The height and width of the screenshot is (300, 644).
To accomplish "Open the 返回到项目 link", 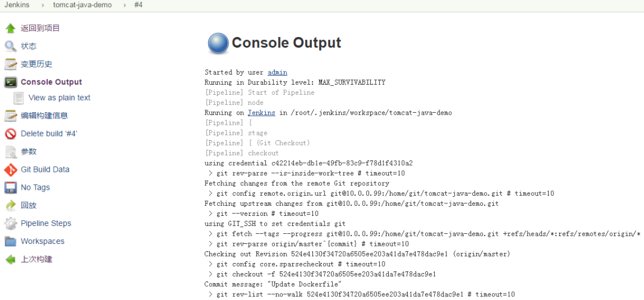I will [41, 28].
